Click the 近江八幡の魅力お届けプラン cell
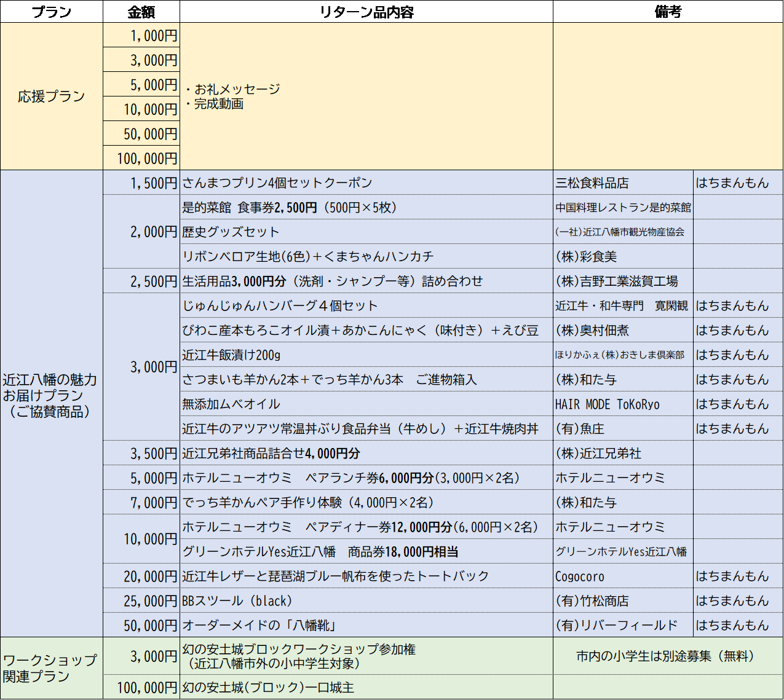784x700 pixels. pyautogui.click(x=50, y=396)
